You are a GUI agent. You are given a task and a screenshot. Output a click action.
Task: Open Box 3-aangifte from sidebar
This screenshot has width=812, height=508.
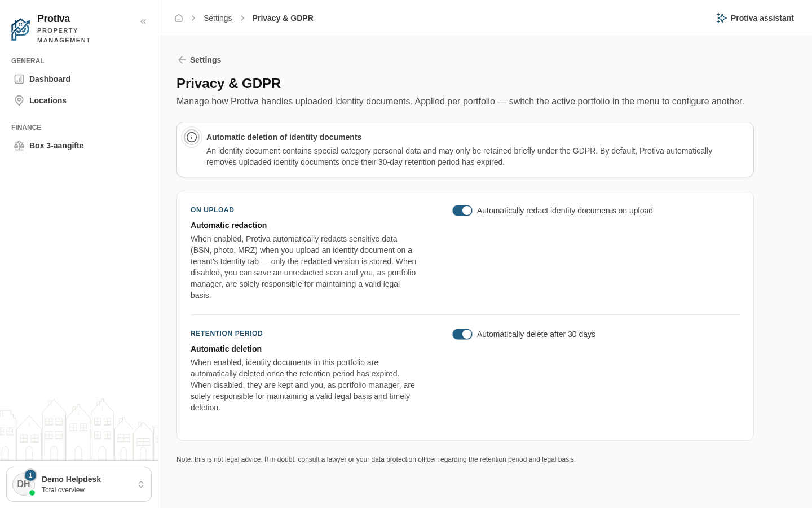pos(79,146)
